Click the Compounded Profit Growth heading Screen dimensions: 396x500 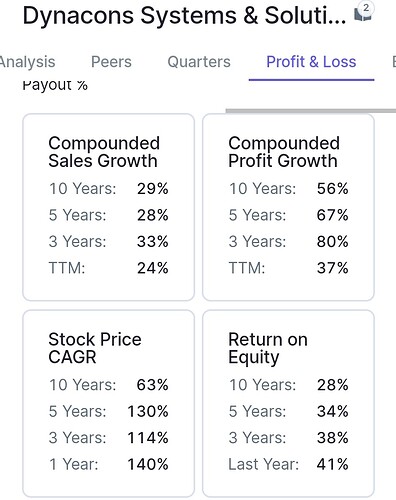click(284, 152)
